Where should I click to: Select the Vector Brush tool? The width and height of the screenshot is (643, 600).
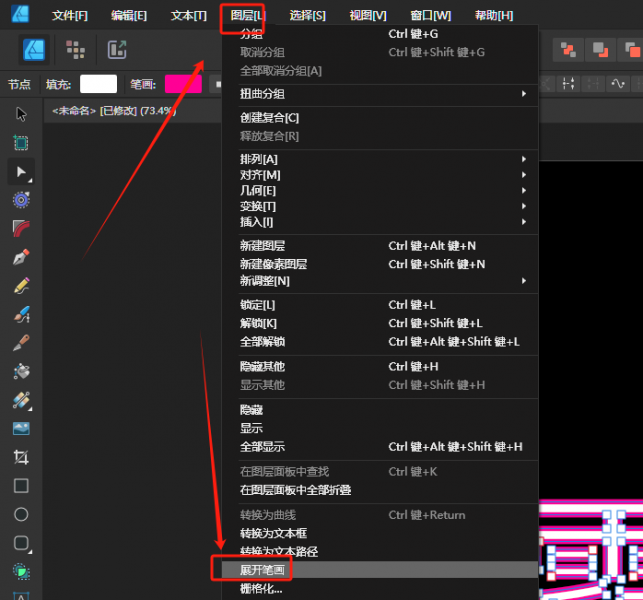[x=21, y=314]
